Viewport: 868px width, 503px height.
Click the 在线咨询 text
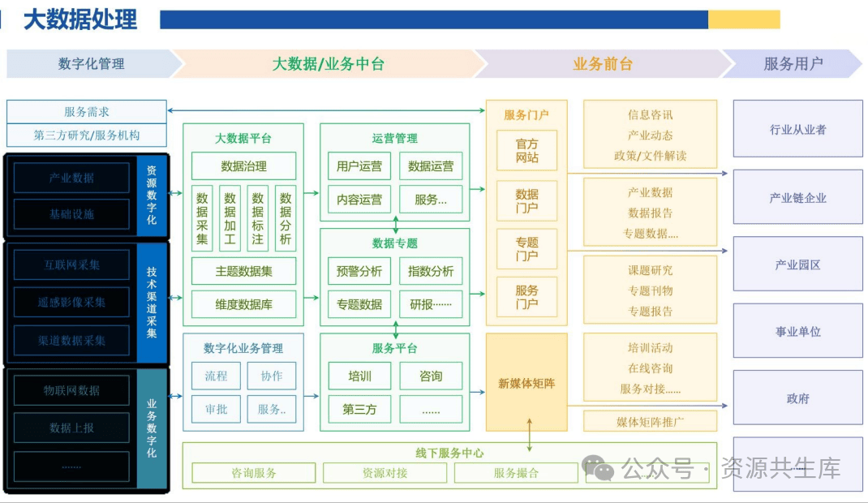click(651, 368)
